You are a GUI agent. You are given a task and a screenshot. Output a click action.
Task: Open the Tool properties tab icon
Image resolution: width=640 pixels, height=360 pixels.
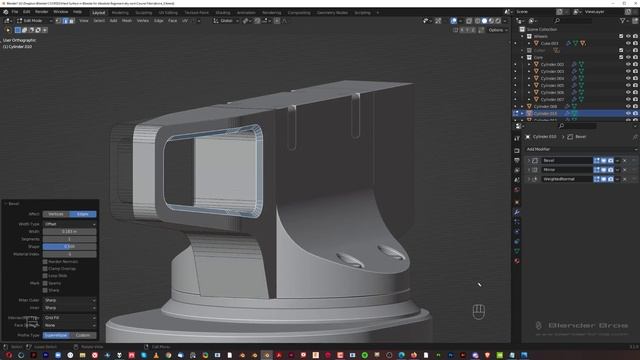tap(517, 138)
